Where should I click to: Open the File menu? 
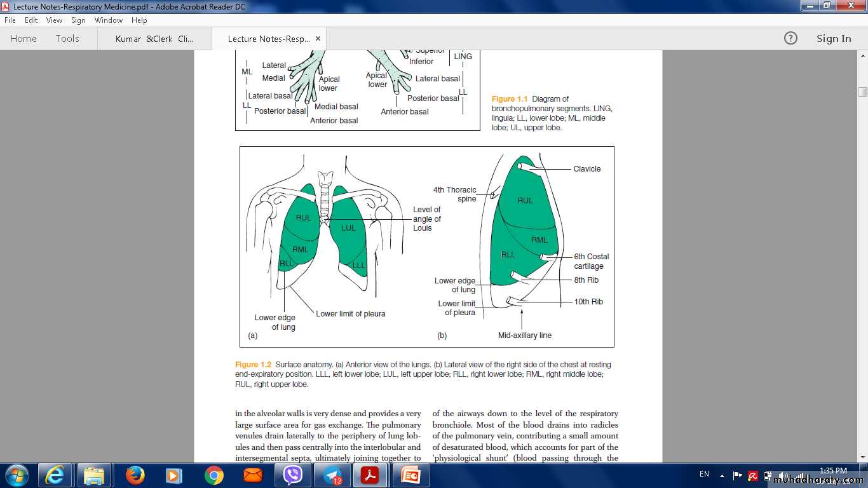(10, 20)
